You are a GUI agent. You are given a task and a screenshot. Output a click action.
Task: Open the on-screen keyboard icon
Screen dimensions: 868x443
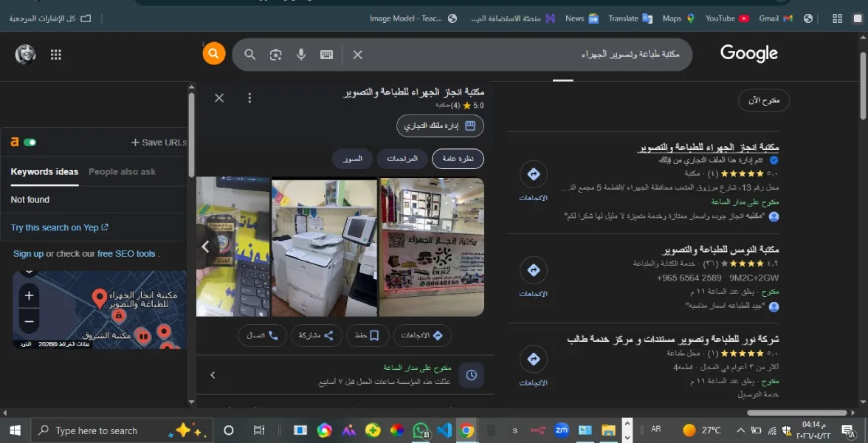326,55
